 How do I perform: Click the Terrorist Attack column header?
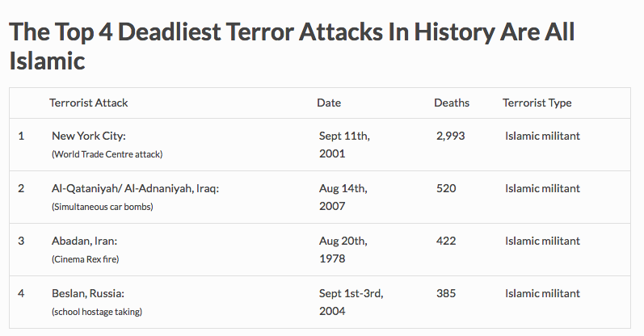point(89,103)
